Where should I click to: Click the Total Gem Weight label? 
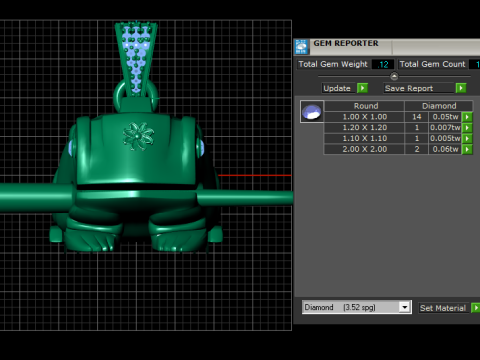tap(333, 64)
